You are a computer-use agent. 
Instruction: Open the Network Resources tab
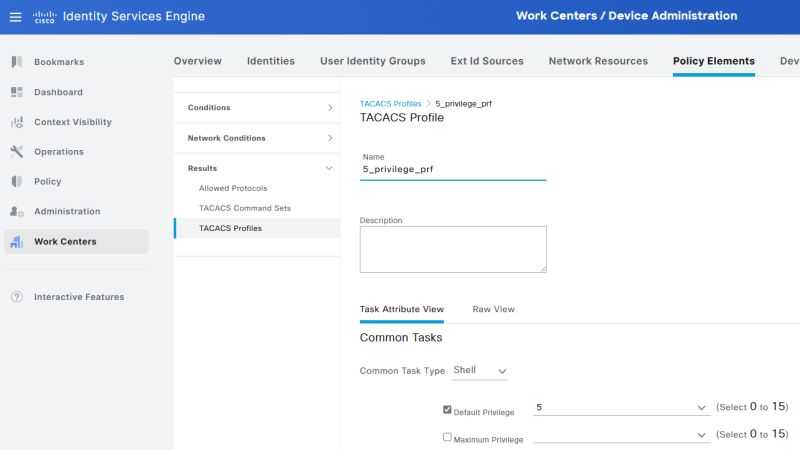point(598,61)
